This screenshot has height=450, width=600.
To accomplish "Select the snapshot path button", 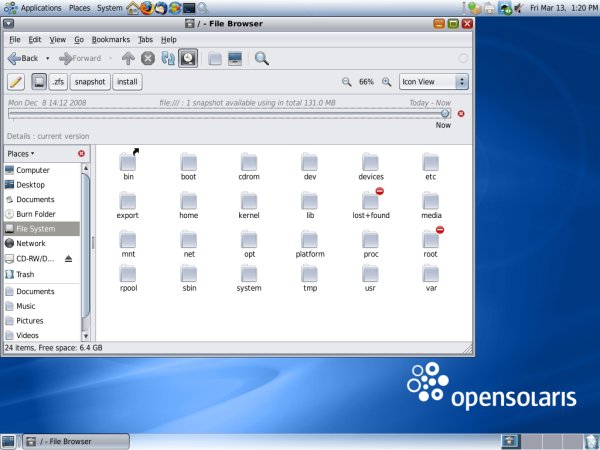I will (90, 82).
